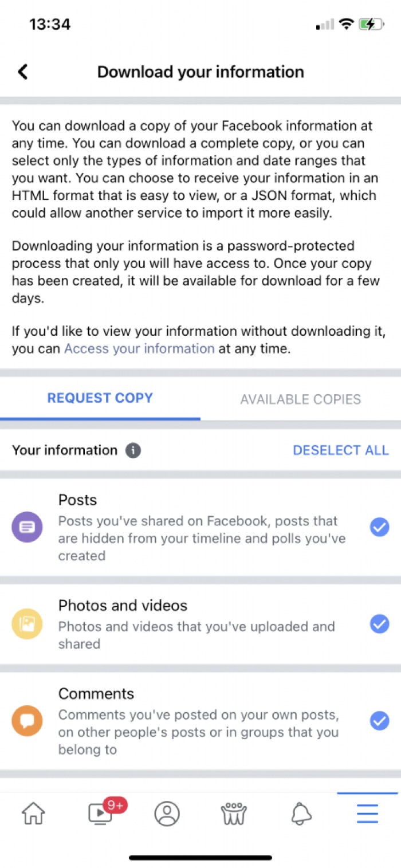Tap the Wi-Fi status icon
This screenshot has width=401, height=868.
coord(347,24)
